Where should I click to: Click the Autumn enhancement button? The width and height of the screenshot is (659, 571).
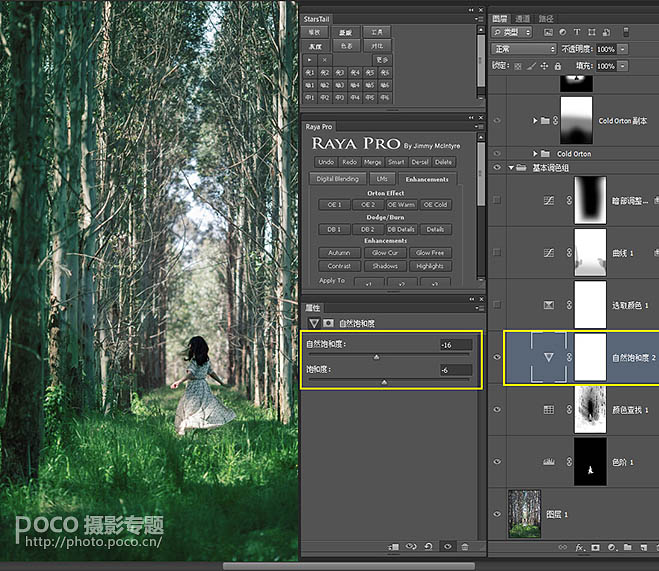tap(339, 253)
